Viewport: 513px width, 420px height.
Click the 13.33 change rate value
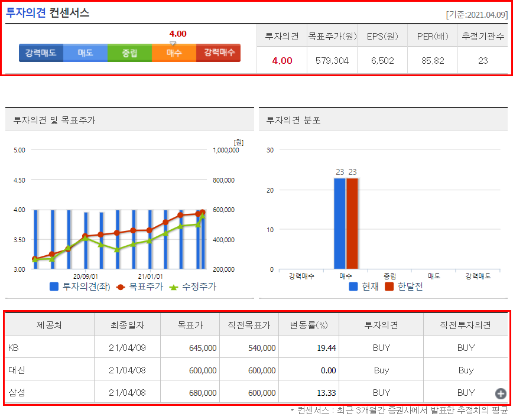coord(326,392)
